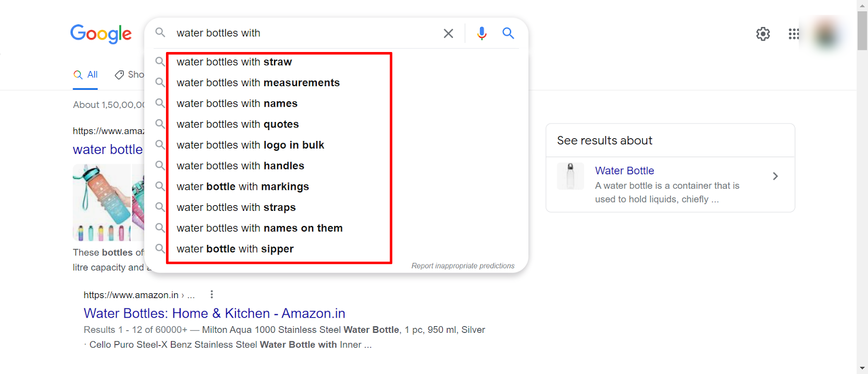Select the All results tab

click(86, 75)
